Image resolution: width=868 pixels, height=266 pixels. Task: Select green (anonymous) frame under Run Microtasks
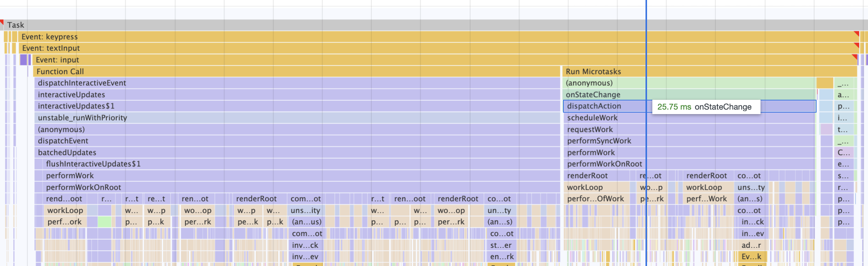[x=689, y=83]
